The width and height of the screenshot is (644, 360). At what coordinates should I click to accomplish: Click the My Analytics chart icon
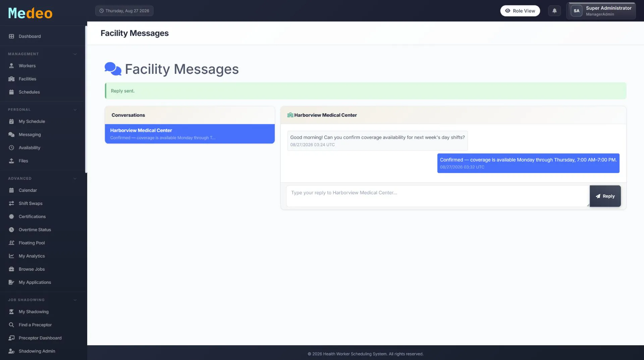pos(11,256)
